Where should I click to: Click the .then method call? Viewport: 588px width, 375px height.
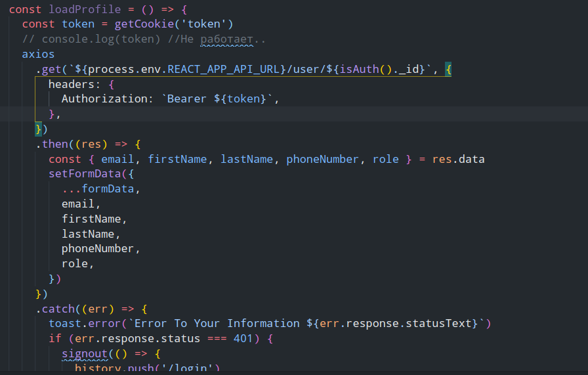click(x=52, y=144)
